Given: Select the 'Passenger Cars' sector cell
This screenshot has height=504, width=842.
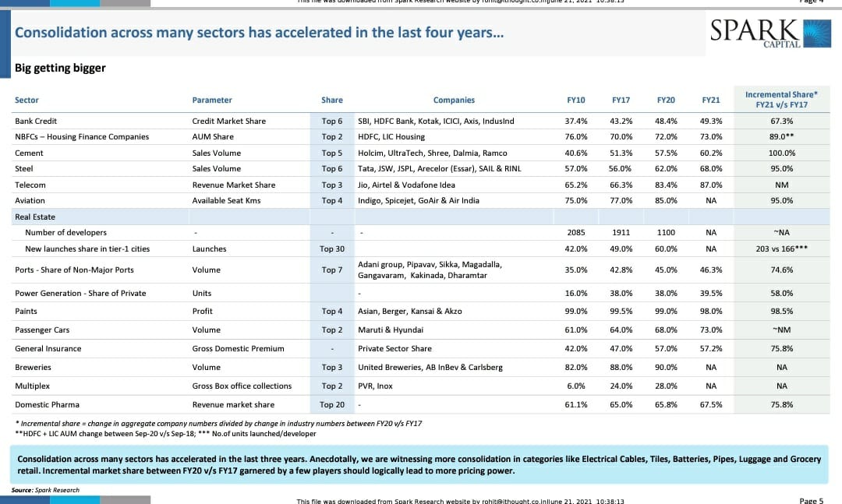Looking at the screenshot, I should (x=42, y=330).
